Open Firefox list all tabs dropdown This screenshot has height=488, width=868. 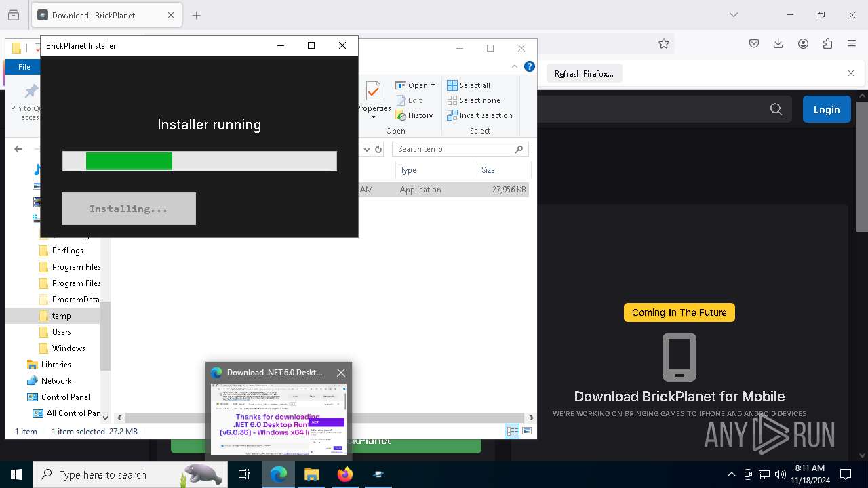point(733,15)
